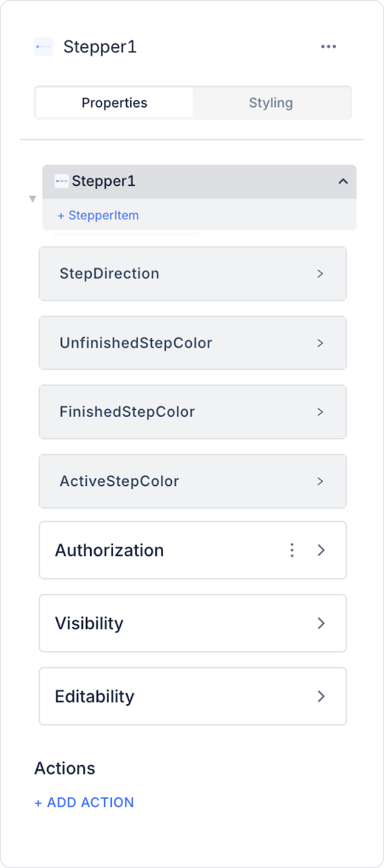Add a new StepperItem
The height and width of the screenshot is (868, 384).
pos(98,215)
